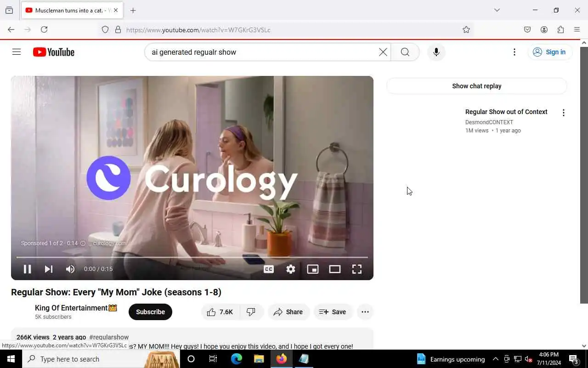Clear the search box with X
The image size is (588, 368).
click(383, 52)
